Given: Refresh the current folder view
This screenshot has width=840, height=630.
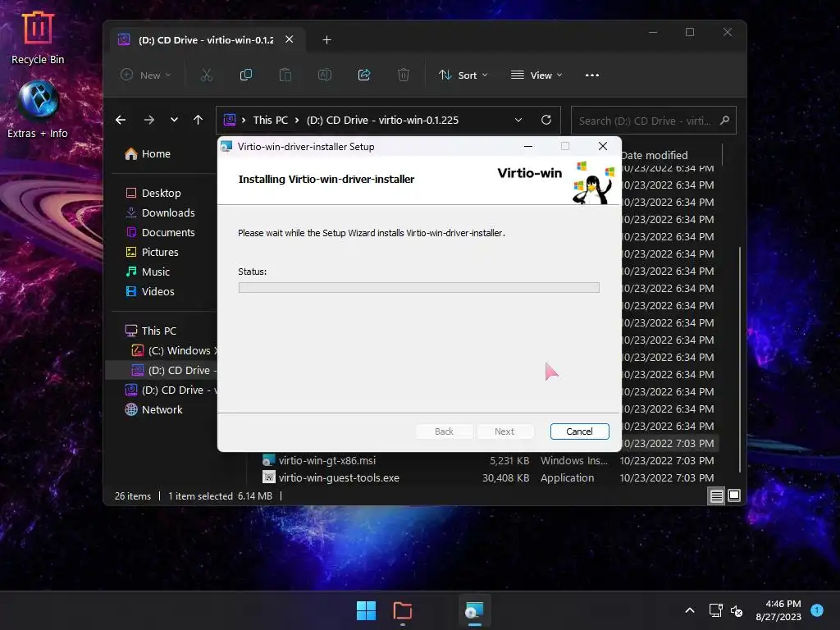Looking at the screenshot, I should tap(546, 120).
